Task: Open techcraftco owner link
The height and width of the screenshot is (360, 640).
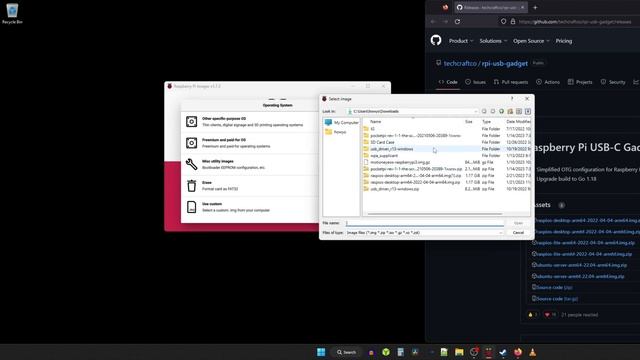Action: pyautogui.click(x=460, y=64)
